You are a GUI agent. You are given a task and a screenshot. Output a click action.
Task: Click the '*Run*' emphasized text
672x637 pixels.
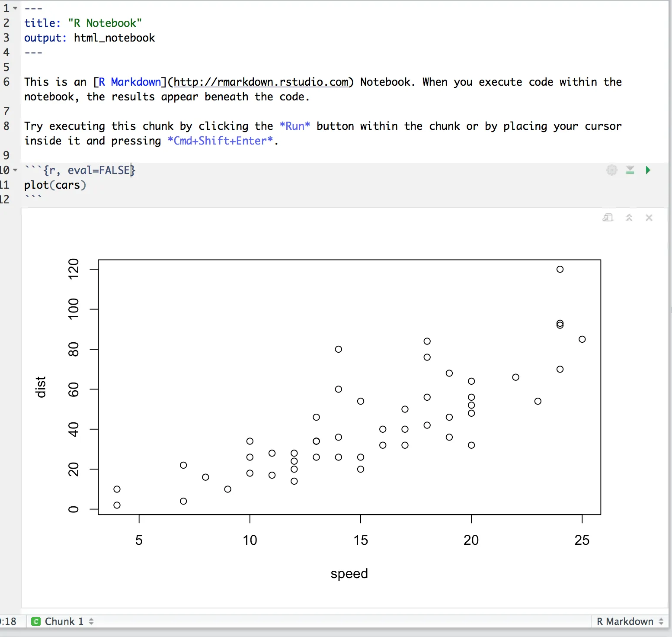295,126
